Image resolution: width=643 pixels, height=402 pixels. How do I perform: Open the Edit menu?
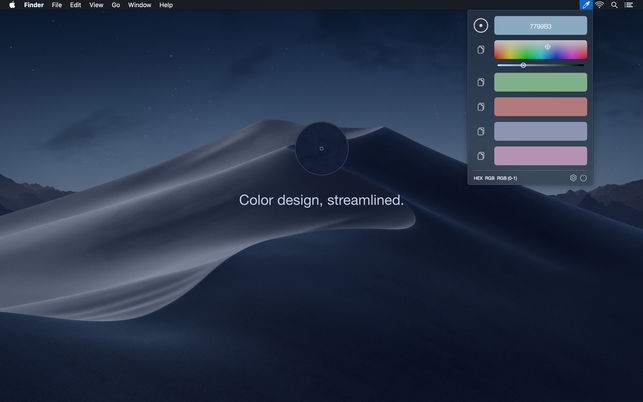pyautogui.click(x=75, y=5)
